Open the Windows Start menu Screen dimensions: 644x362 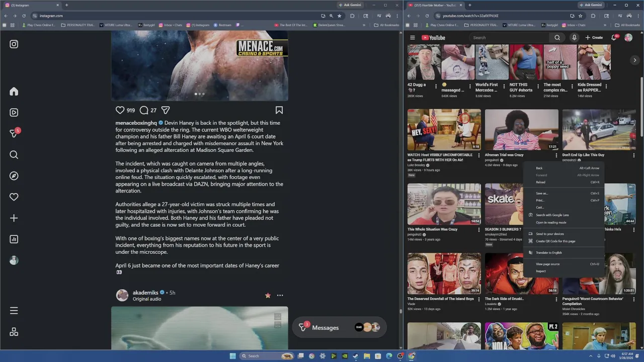pyautogui.click(x=232, y=356)
